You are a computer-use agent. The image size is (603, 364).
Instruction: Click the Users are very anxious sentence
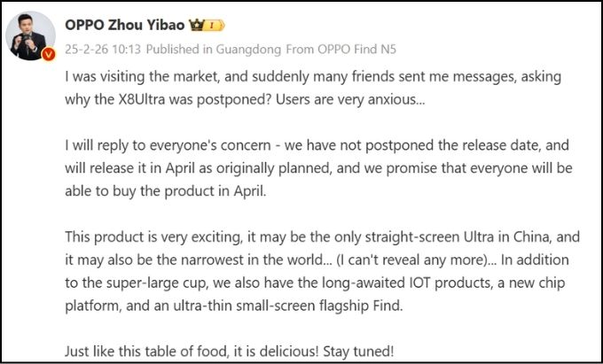(x=350, y=99)
